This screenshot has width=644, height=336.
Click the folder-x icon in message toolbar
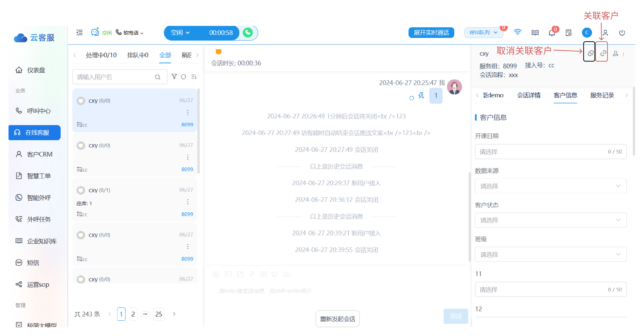pyautogui.click(x=287, y=274)
